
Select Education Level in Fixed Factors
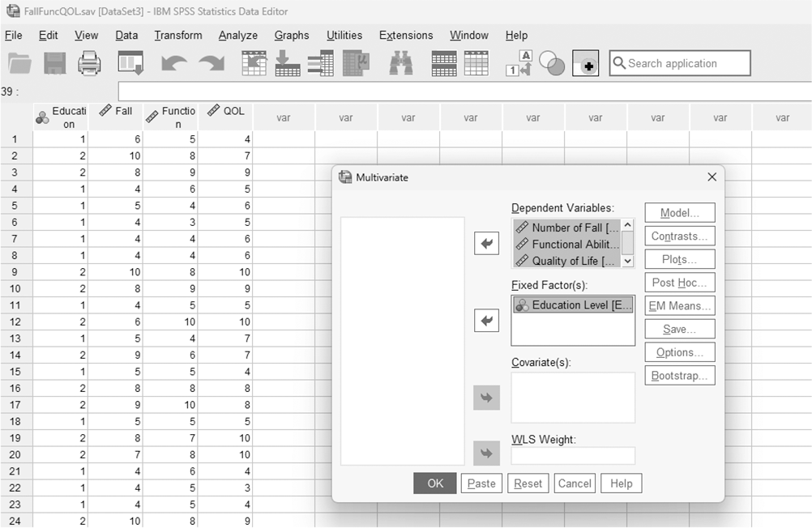573,304
